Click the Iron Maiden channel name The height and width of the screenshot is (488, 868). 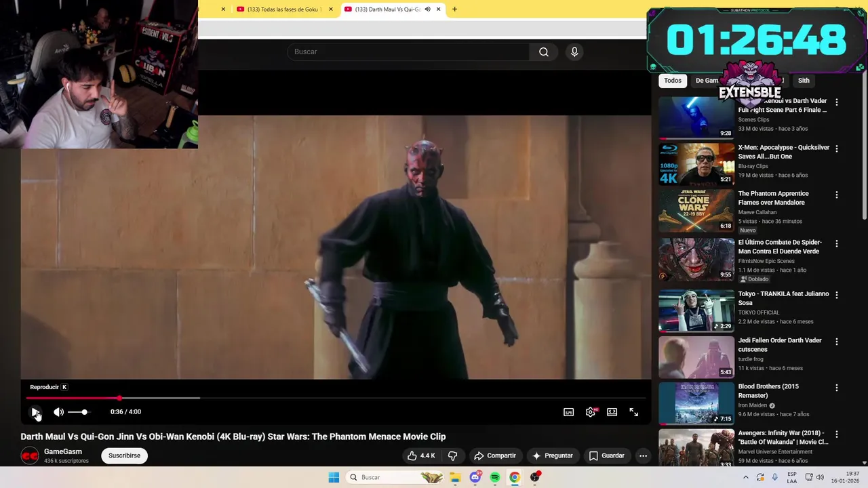(753, 405)
